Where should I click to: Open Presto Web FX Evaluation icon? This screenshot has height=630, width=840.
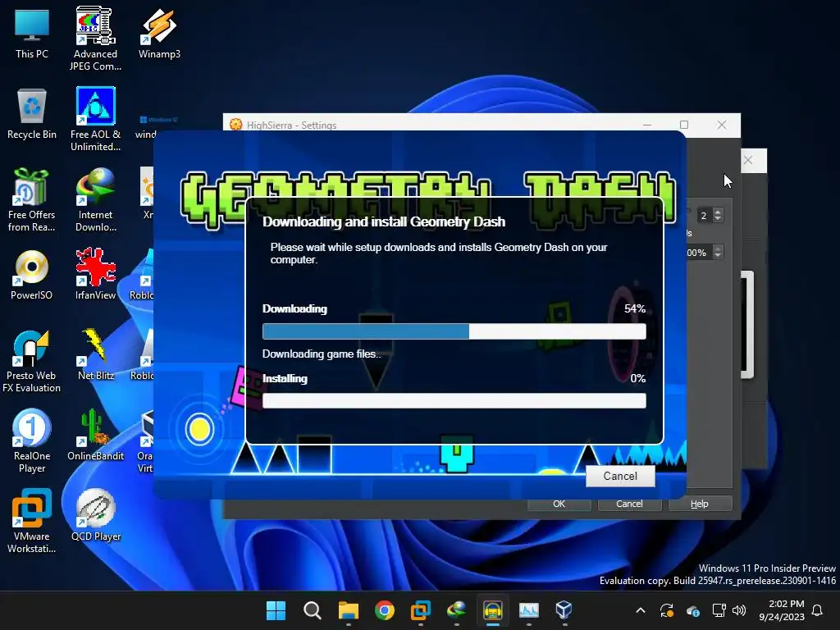(x=32, y=362)
